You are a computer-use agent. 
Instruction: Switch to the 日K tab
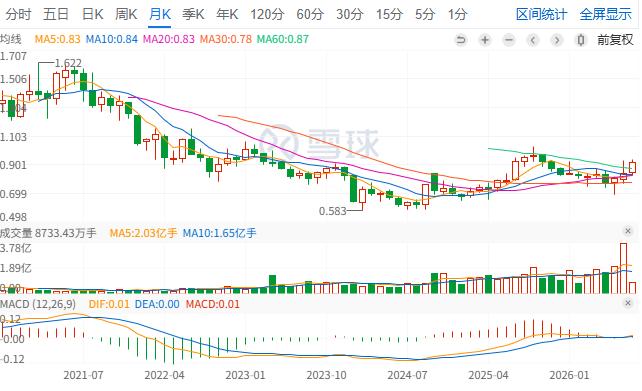(93, 15)
